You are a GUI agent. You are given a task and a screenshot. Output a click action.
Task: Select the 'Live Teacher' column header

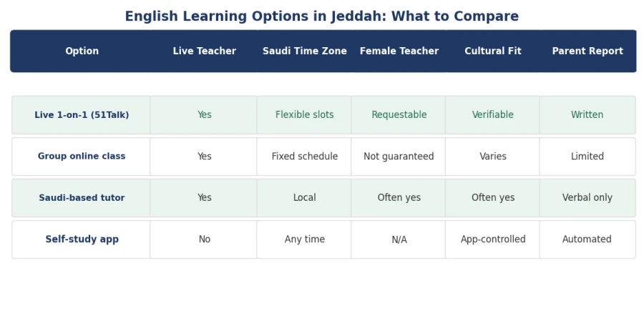pyautogui.click(x=204, y=51)
